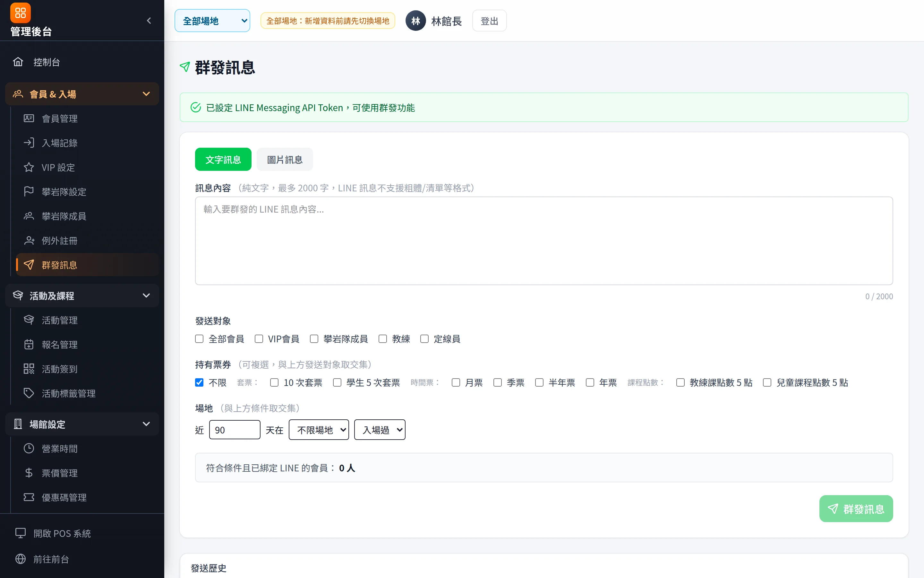The image size is (924, 578).
Task: Check the 全部會員 checkbox
Action: [x=199, y=339]
